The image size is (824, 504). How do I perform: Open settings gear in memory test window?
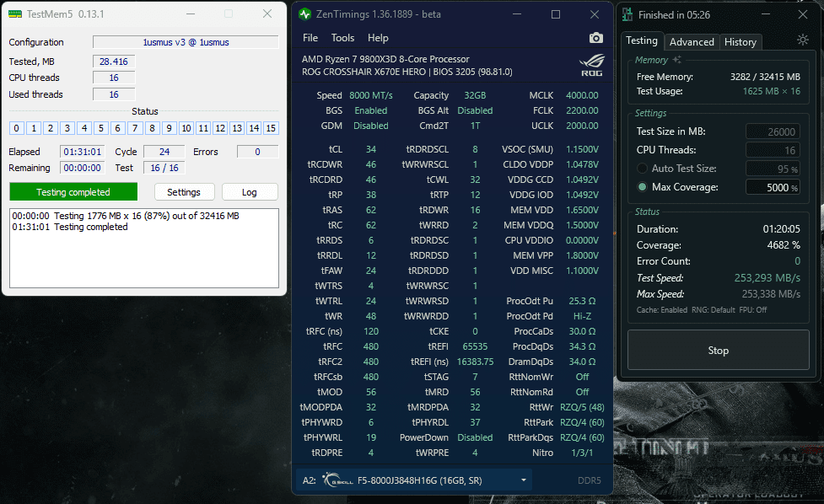pos(802,40)
